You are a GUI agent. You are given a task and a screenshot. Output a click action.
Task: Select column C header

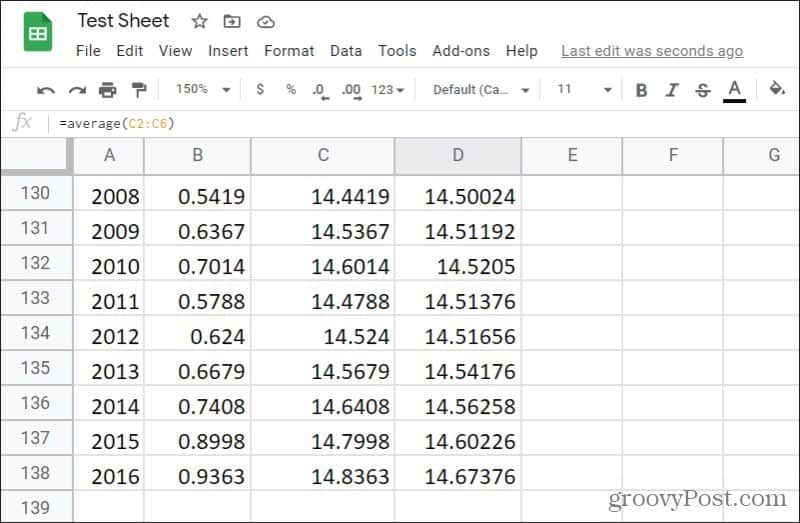323,155
